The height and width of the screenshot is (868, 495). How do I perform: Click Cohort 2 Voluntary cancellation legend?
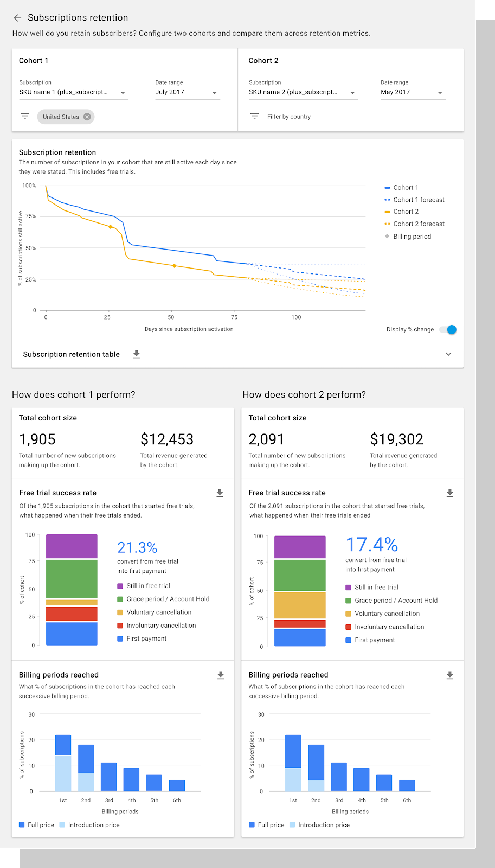[x=382, y=614]
